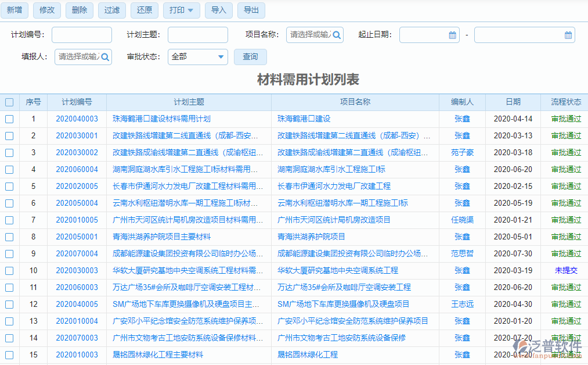Toggle the select-all checkbox in table header
This screenshot has height=365, width=588.
pos(9,102)
